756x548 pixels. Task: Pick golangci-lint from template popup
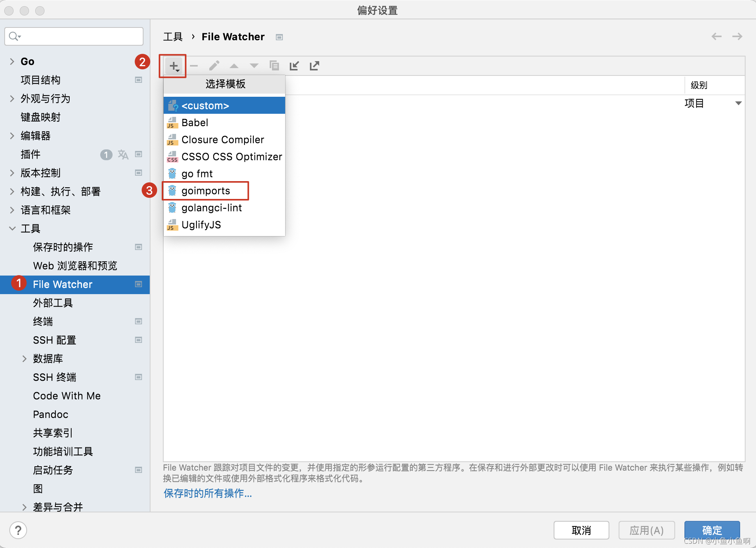click(x=211, y=208)
